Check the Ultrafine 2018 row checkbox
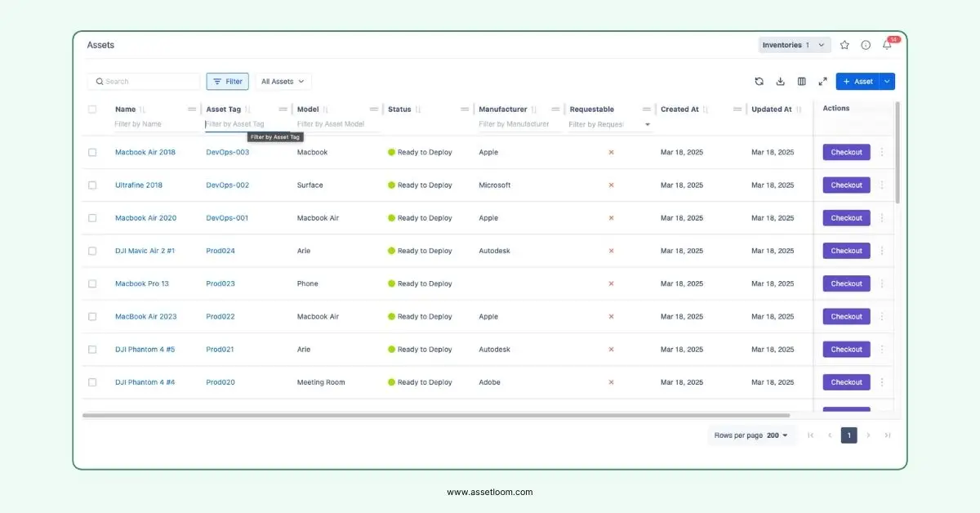Screen dimensions: 980x513 click(x=92, y=185)
